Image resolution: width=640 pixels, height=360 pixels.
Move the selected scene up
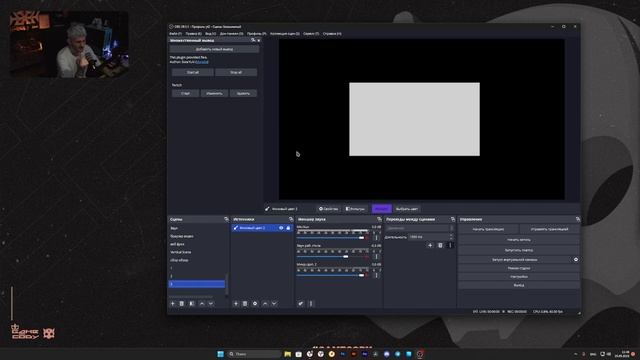coord(202,304)
